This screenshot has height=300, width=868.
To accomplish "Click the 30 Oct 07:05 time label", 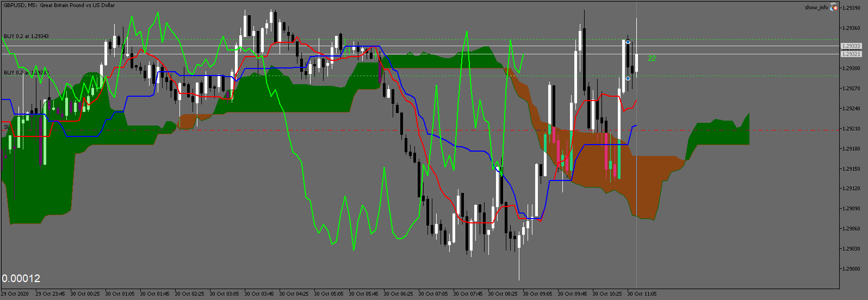I will 433,294.
